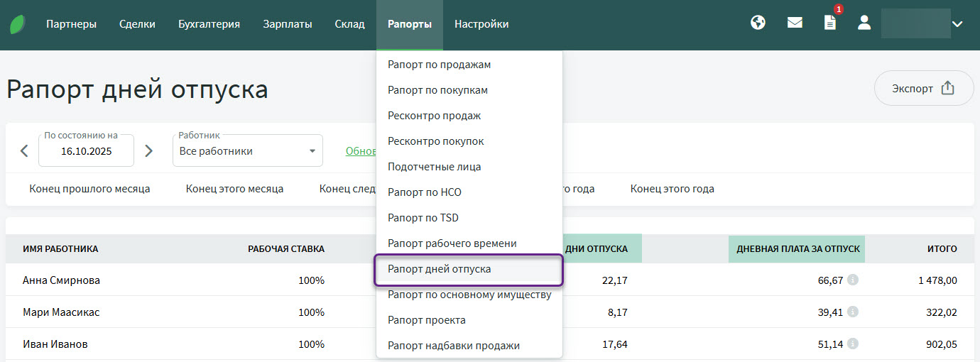Open the Работник dropdown selector
Screen dimensions: 980x362
click(x=247, y=151)
